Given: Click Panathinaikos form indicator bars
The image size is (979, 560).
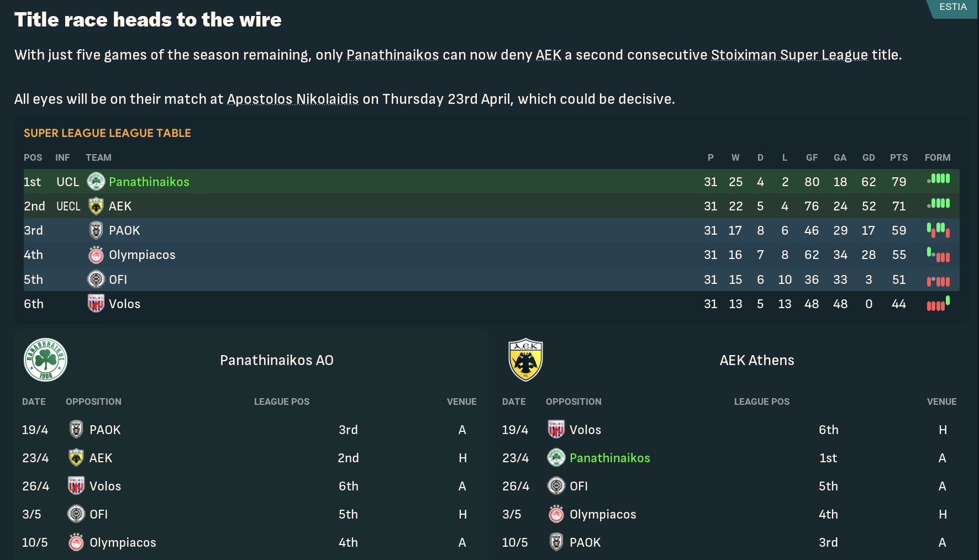Looking at the screenshot, I should 938,179.
